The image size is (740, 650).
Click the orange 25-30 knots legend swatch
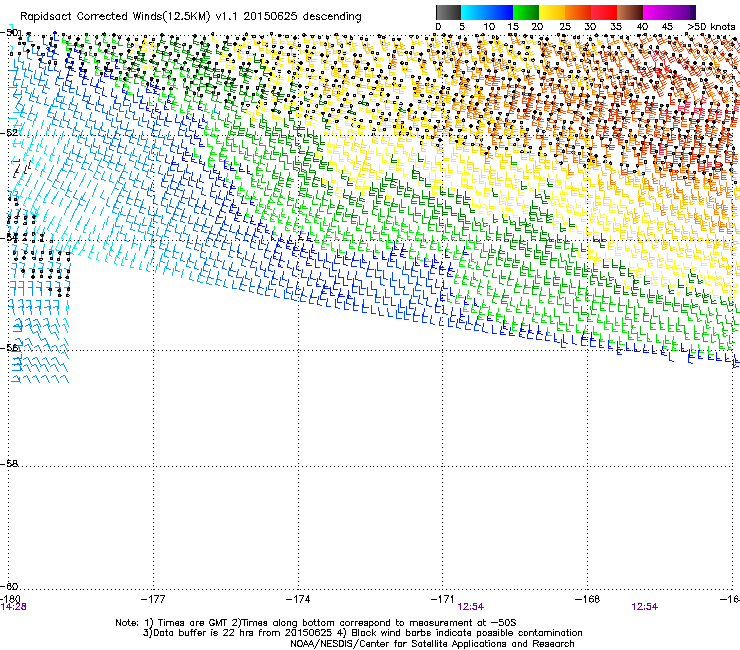pos(578,12)
